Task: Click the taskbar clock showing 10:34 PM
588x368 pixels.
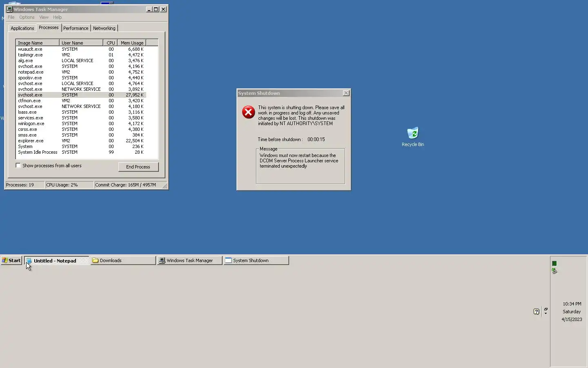Action: 572,304
